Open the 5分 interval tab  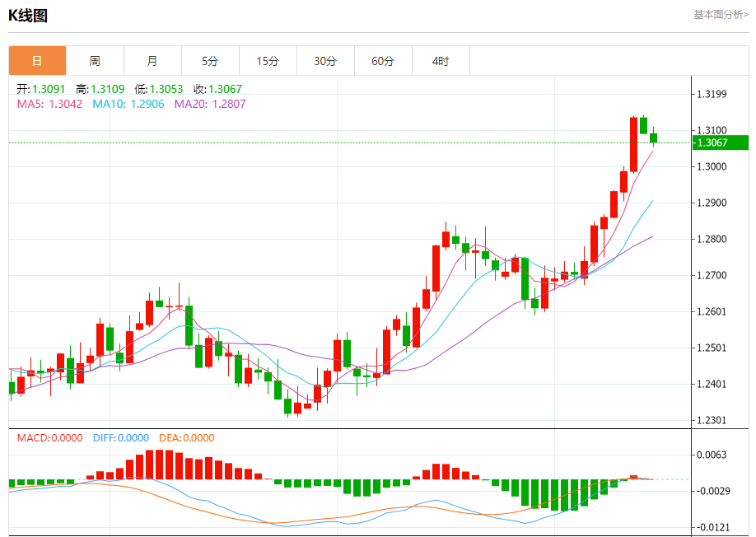tap(210, 61)
